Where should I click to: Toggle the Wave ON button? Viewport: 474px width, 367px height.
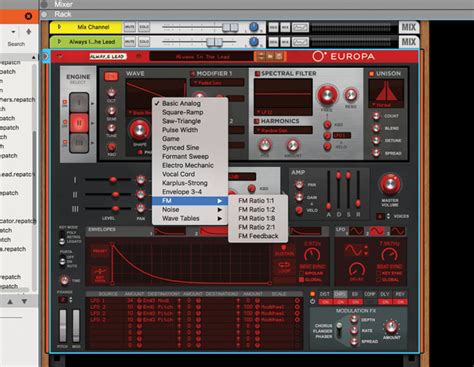[x=111, y=76]
